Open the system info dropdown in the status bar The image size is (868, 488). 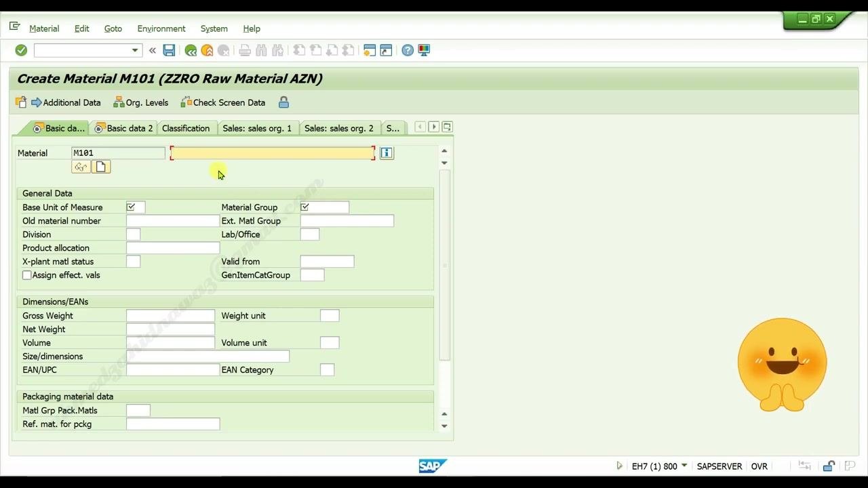point(684,466)
